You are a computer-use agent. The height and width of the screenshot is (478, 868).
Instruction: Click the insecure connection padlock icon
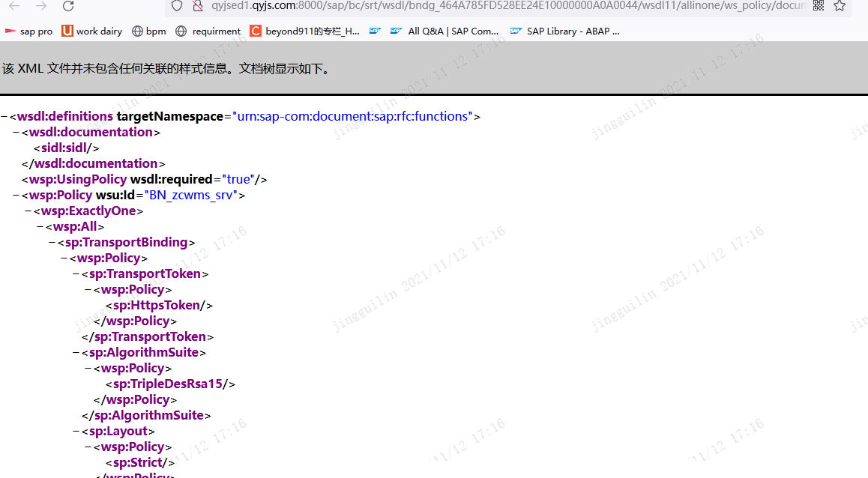click(196, 7)
